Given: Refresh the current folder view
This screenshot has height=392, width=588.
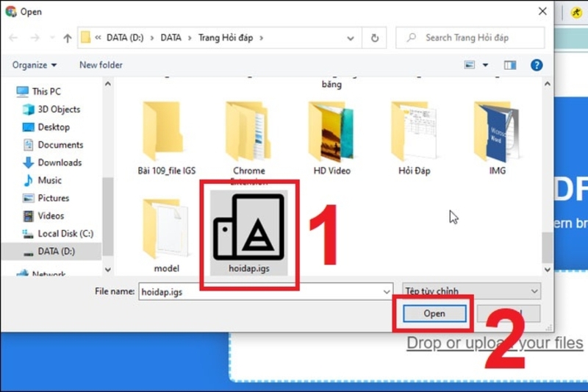Looking at the screenshot, I should 374,38.
